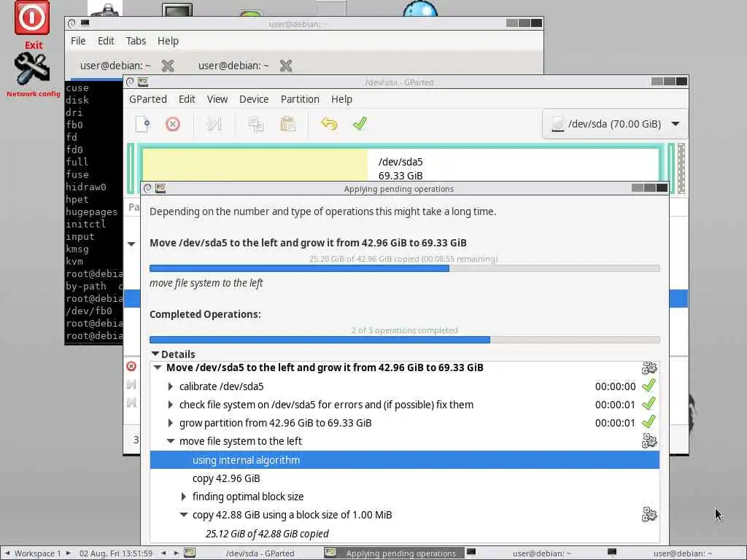The image size is (747, 560).
Task: Click the Resize/Move toolbar icon in GParted
Action: [214, 124]
